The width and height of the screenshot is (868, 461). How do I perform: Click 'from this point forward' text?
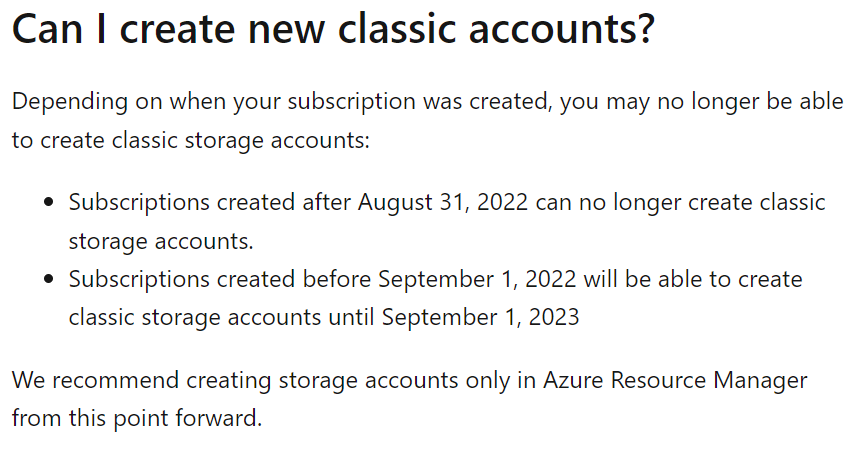[136, 418]
